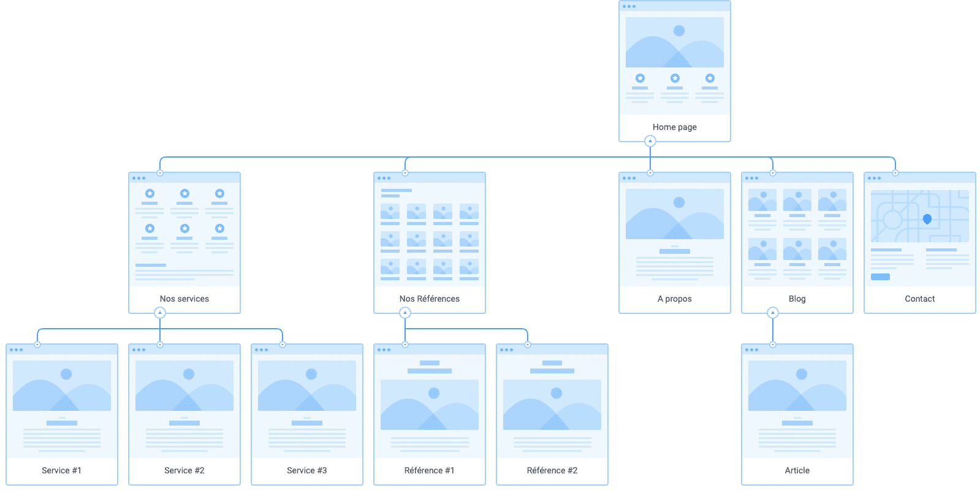Click the top connector node of Article

click(773, 345)
